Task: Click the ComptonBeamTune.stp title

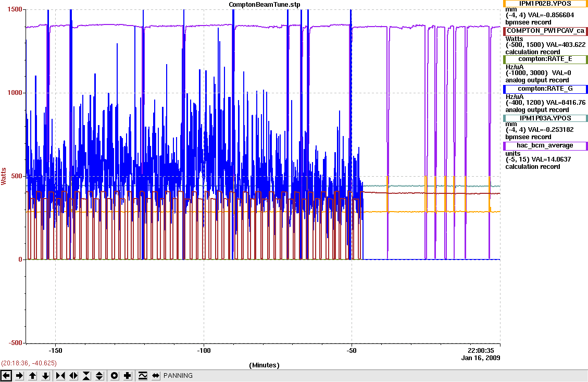Action: pyautogui.click(x=265, y=5)
